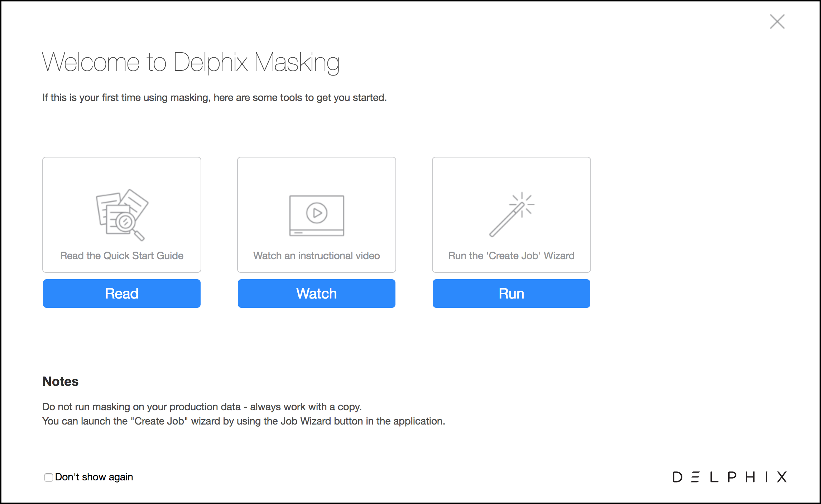821x504 pixels.
Task: Click the Notes section heading
Action: coord(60,381)
